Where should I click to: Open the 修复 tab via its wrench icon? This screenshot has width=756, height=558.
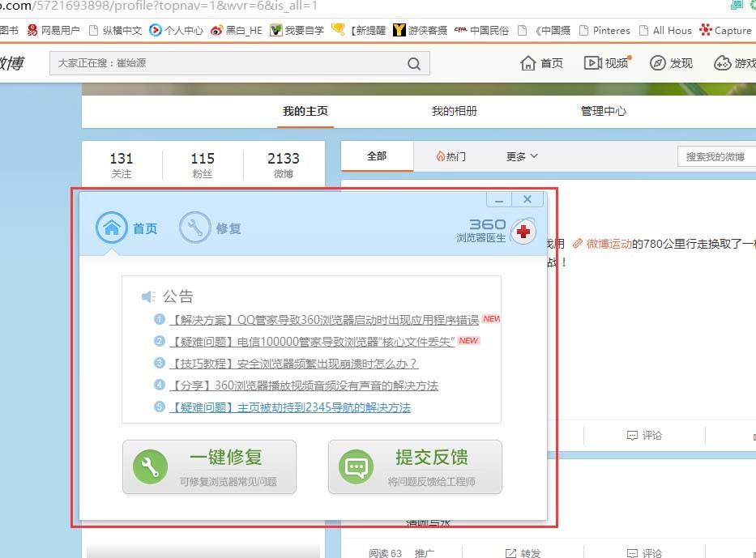coord(194,228)
